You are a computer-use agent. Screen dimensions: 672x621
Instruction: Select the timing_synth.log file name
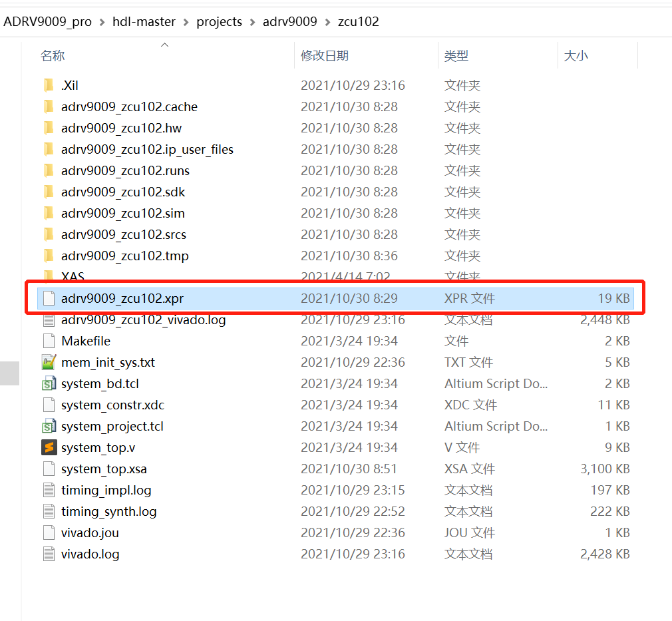tap(109, 512)
